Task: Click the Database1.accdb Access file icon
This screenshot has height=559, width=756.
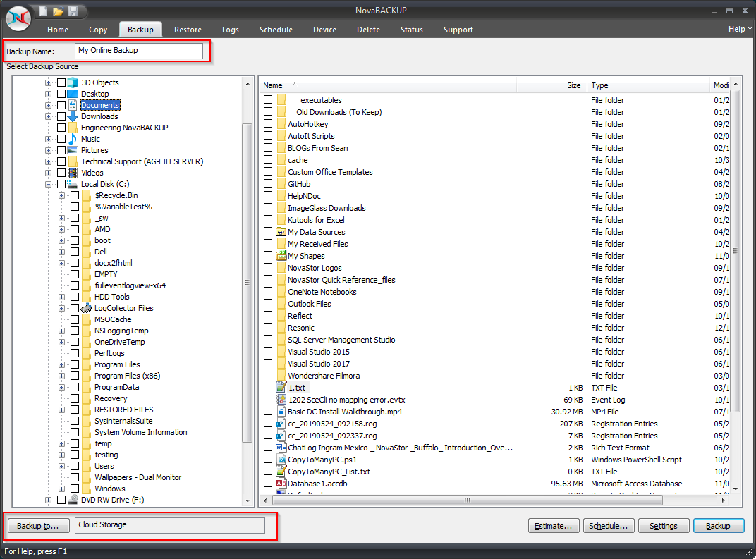Action: [281, 484]
